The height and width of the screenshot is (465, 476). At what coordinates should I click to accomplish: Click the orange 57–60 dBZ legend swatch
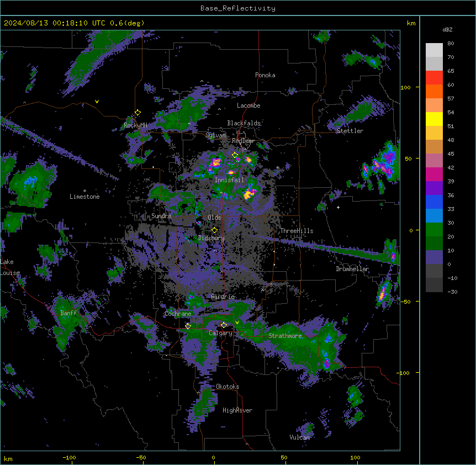click(x=434, y=91)
